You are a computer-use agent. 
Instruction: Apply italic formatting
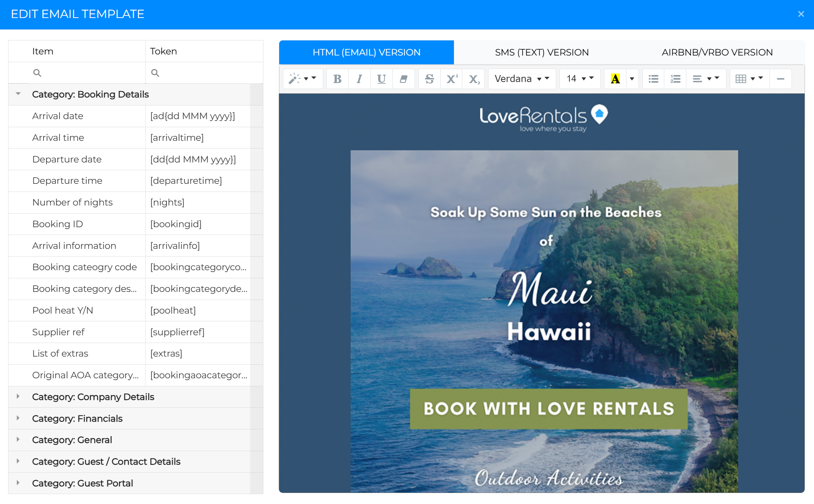pos(359,79)
